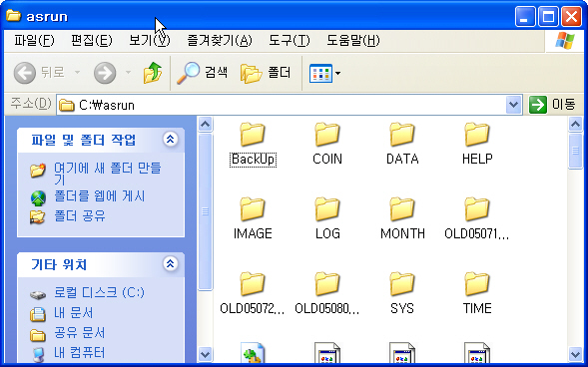The width and height of the screenshot is (588, 367).
Task: Click the MONTH folder name label
Action: [x=402, y=233]
